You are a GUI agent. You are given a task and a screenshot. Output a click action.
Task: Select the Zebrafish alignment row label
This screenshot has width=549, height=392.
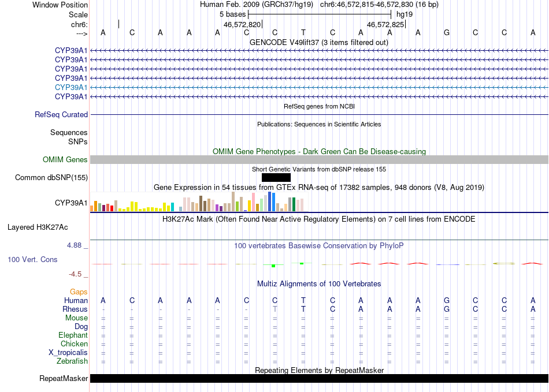72,361
